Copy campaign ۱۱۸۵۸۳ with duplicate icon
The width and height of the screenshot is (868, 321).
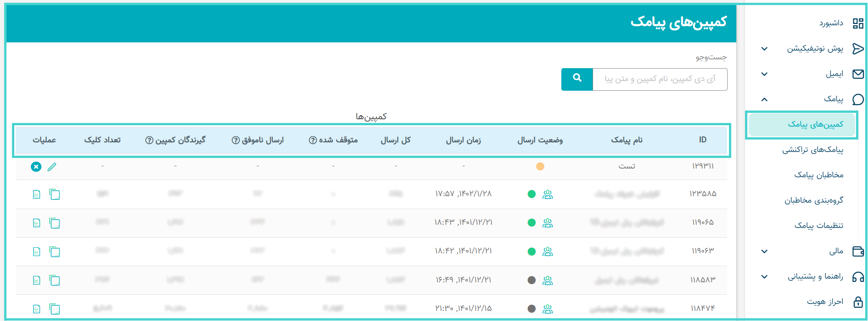coord(55,280)
